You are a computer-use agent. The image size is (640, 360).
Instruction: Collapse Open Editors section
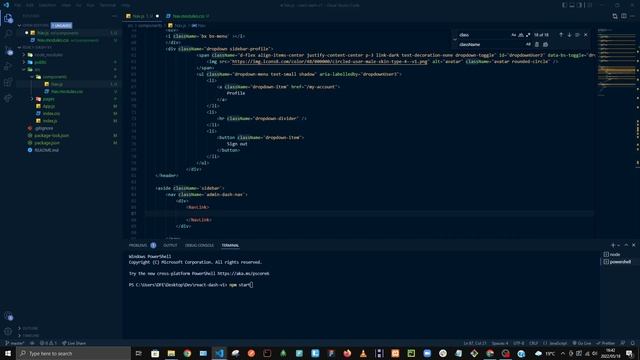[x=19, y=25]
